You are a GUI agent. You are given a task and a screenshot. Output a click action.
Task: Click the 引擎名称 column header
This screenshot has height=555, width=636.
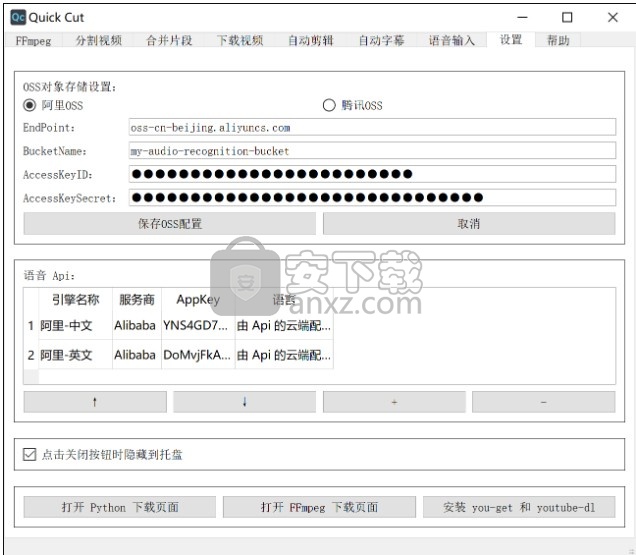[x=75, y=300]
